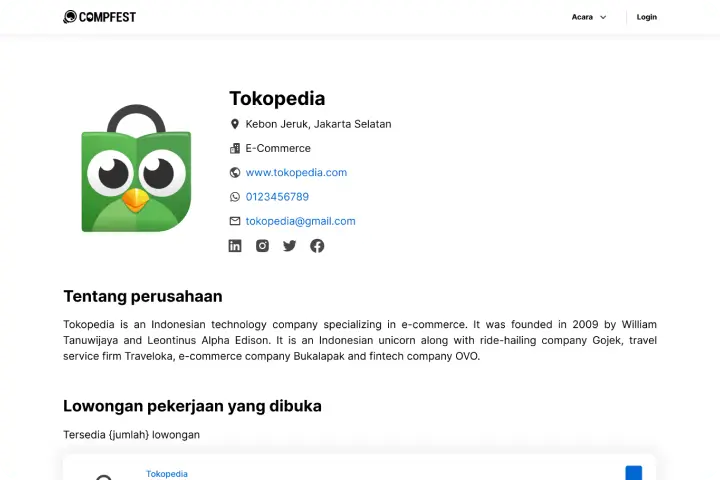Open Tokopedia's LinkedIn page icon

(235, 246)
